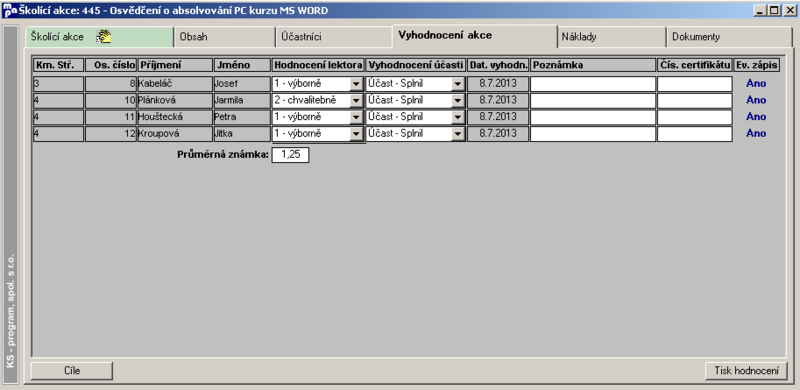Image resolution: width=800 pixels, height=390 pixels.
Task: Click Poznámka field for Kroupová
Action: pos(593,134)
